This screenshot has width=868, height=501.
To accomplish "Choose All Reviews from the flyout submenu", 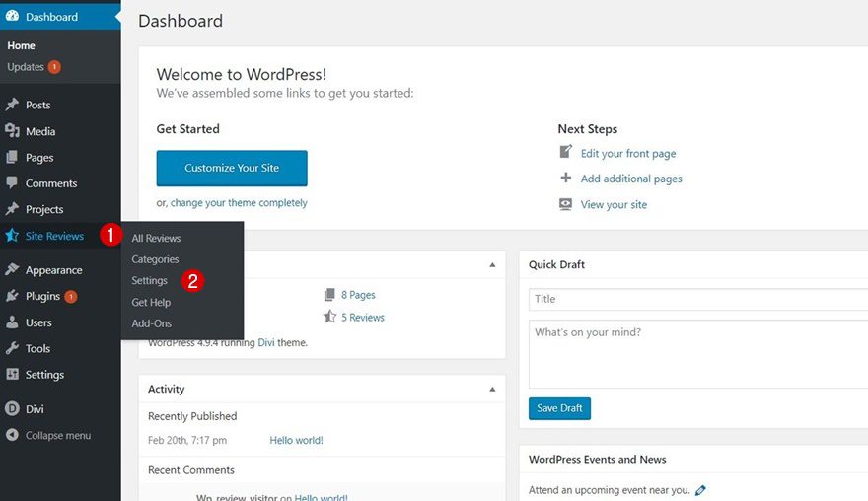I will [x=156, y=239].
